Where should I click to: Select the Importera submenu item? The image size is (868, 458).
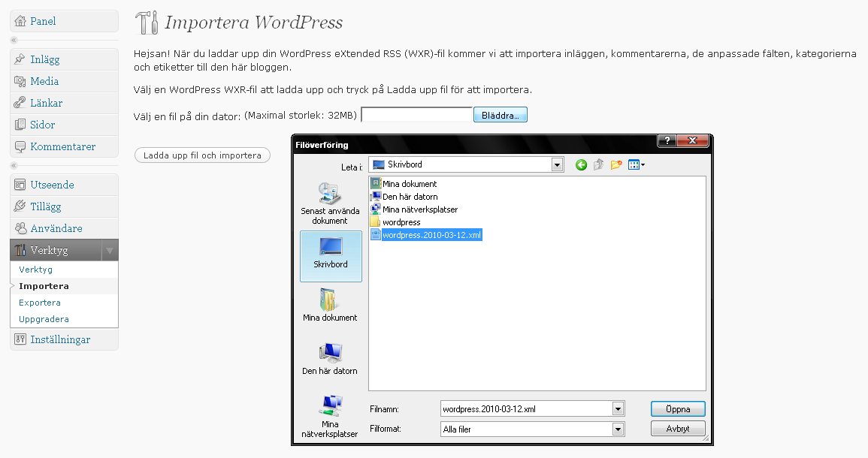[x=44, y=286]
